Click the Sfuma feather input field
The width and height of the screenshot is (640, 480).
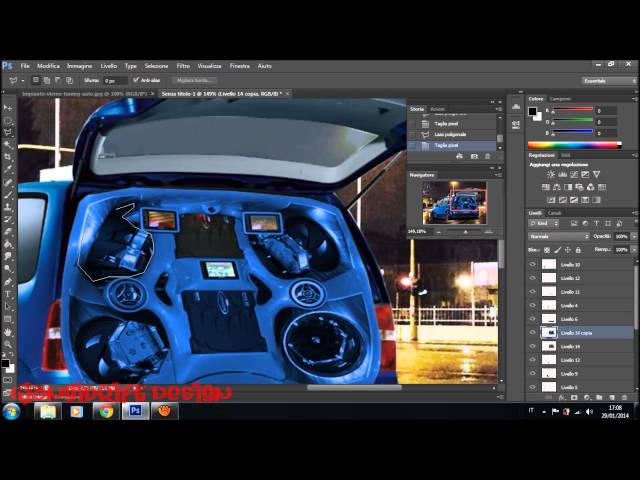[115, 81]
